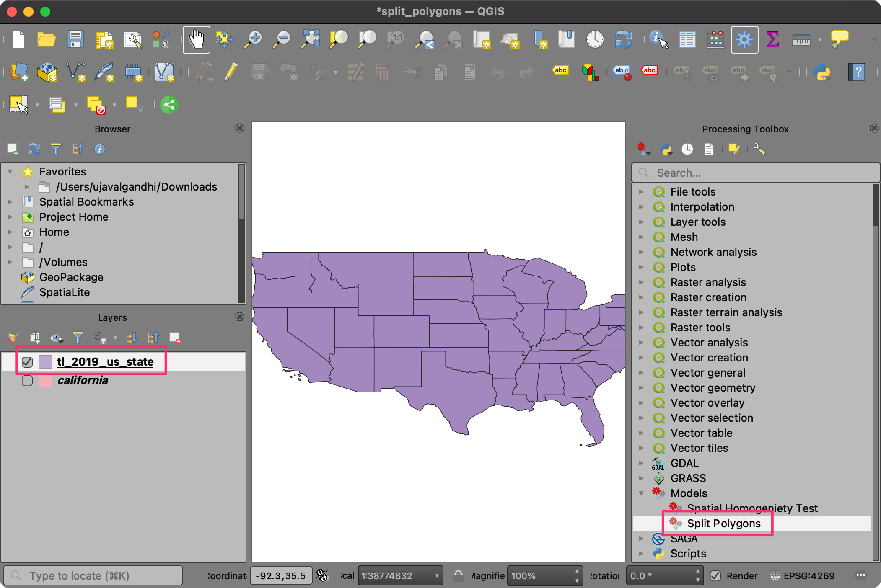The image size is (881, 588).
Task: Select Spatial Bookmarks in Browser panel
Action: pos(86,202)
